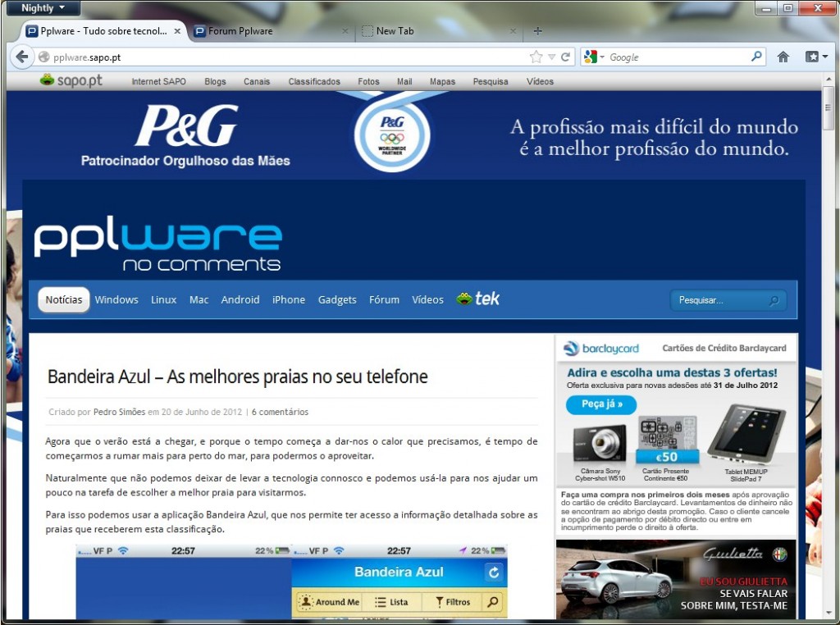
Task: Go to the browser home page icon
Action: coord(783,57)
